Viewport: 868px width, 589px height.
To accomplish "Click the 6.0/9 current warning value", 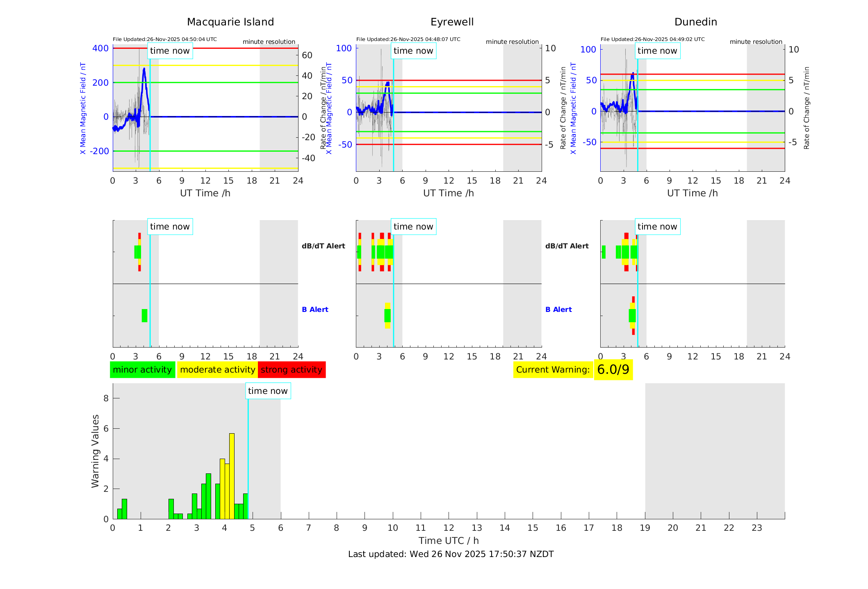I will point(613,370).
